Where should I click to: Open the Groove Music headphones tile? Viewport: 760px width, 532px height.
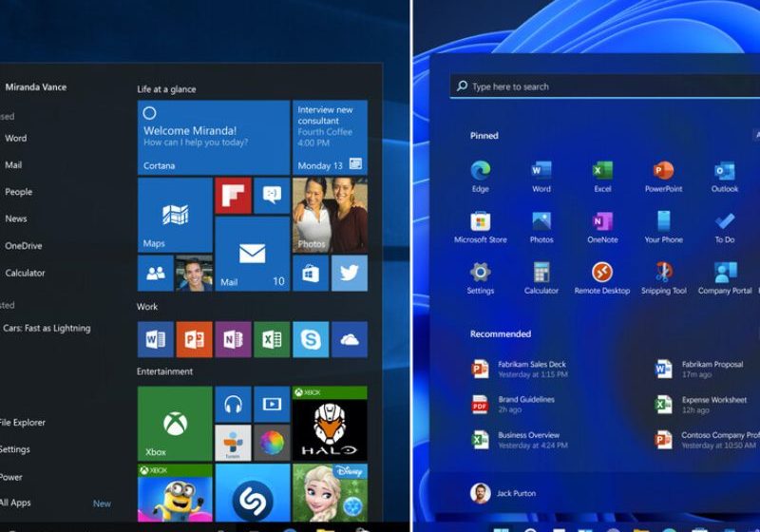click(233, 404)
